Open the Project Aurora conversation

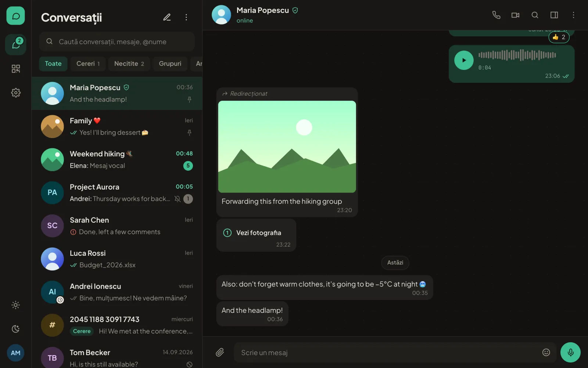point(117,193)
